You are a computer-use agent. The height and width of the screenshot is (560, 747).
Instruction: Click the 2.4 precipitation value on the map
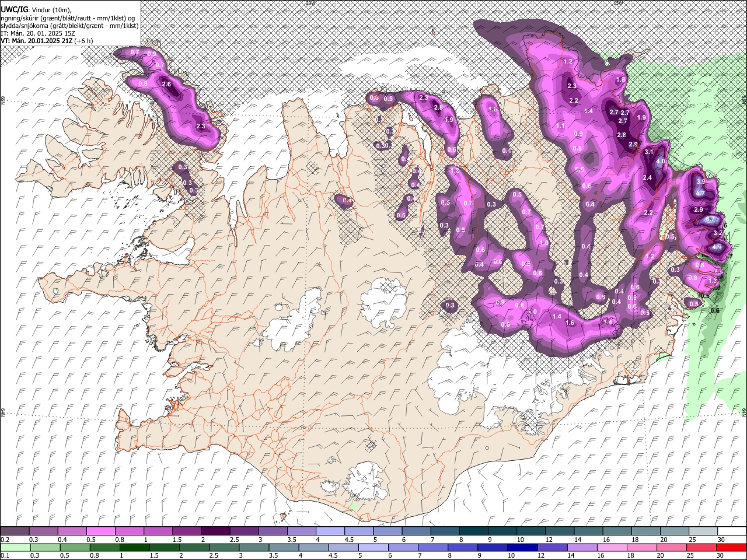coord(647,178)
